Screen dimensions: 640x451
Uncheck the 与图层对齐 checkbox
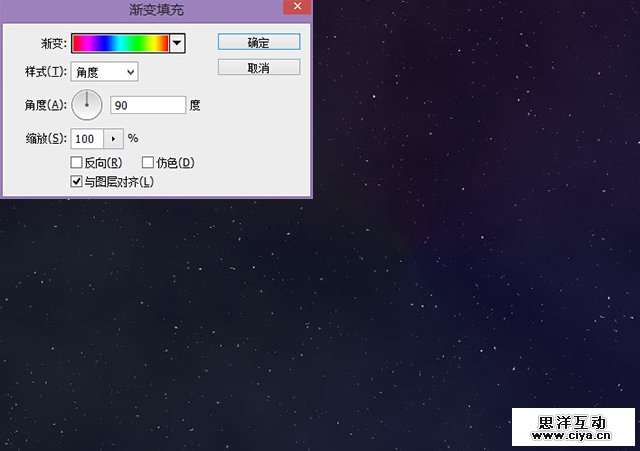click(76, 182)
